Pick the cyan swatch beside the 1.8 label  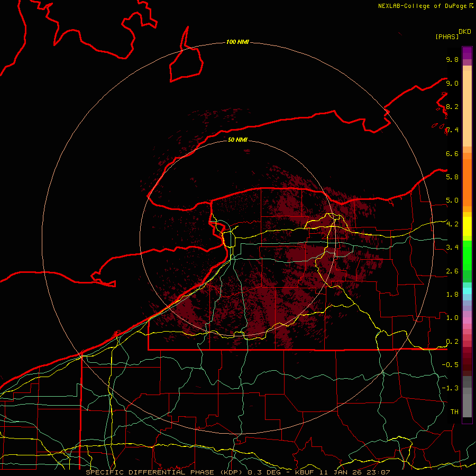(467, 290)
